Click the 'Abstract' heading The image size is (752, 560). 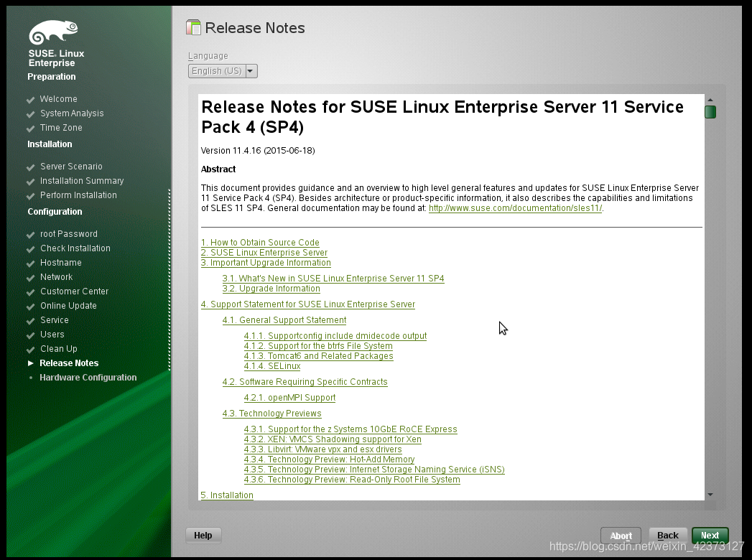click(x=218, y=169)
